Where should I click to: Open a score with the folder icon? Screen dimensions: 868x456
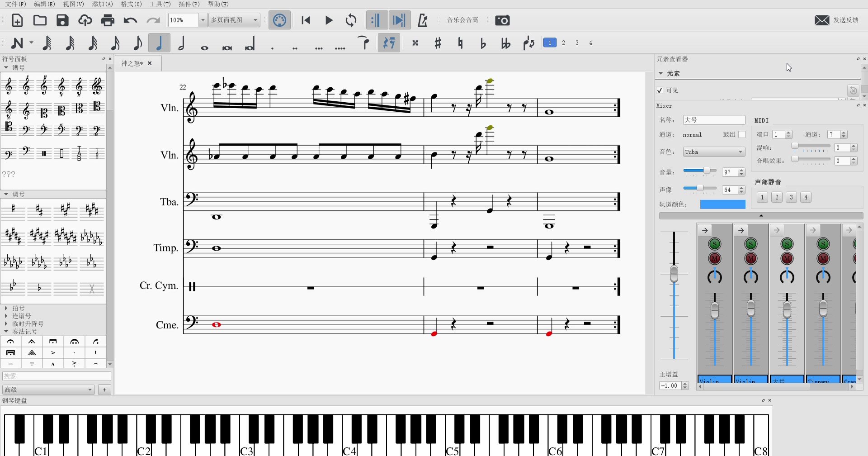40,20
